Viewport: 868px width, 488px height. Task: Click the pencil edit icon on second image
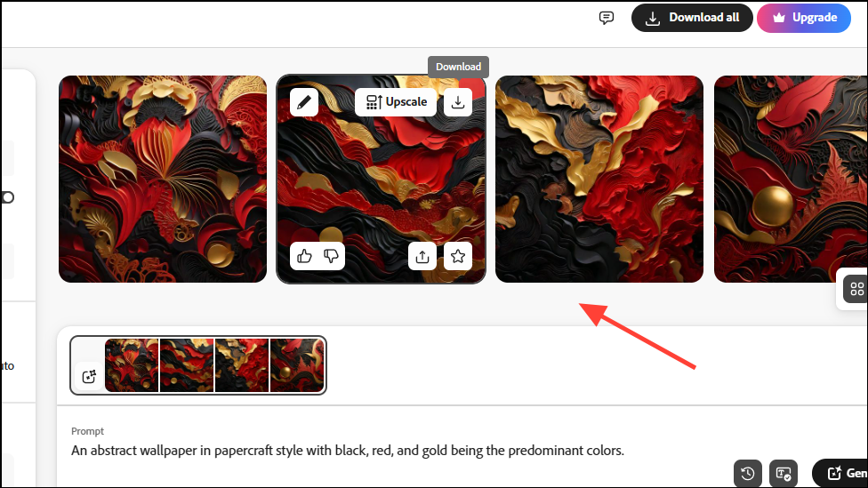pyautogui.click(x=304, y=102)
